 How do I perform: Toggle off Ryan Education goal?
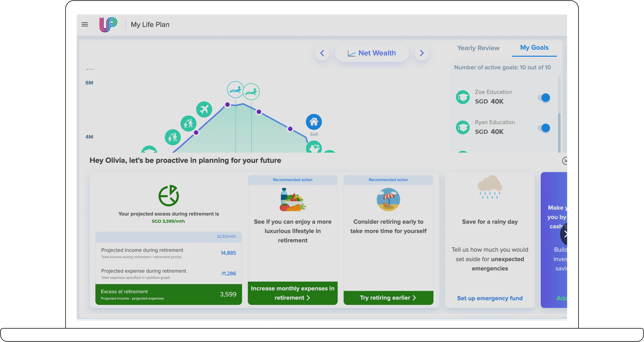544,128
